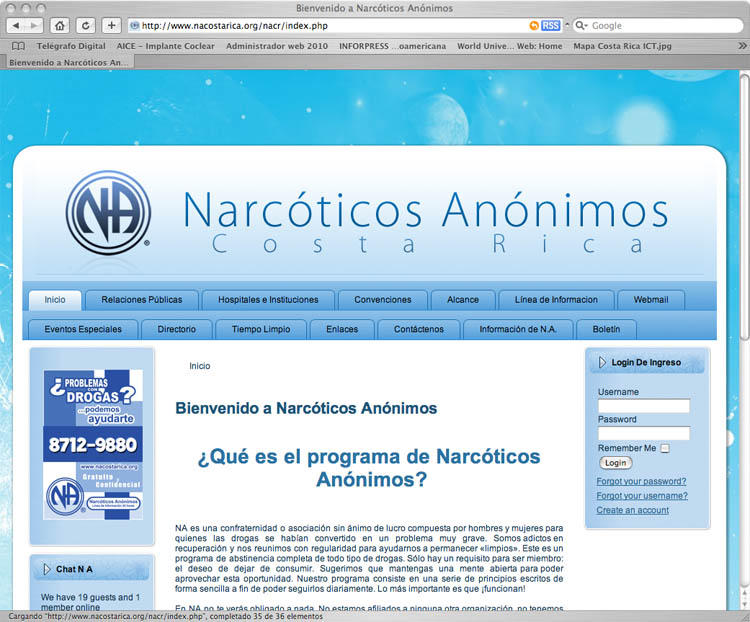The image size is (750, 622).
Task: Follow the Forgot your username? link
Action: pos(642,496)
